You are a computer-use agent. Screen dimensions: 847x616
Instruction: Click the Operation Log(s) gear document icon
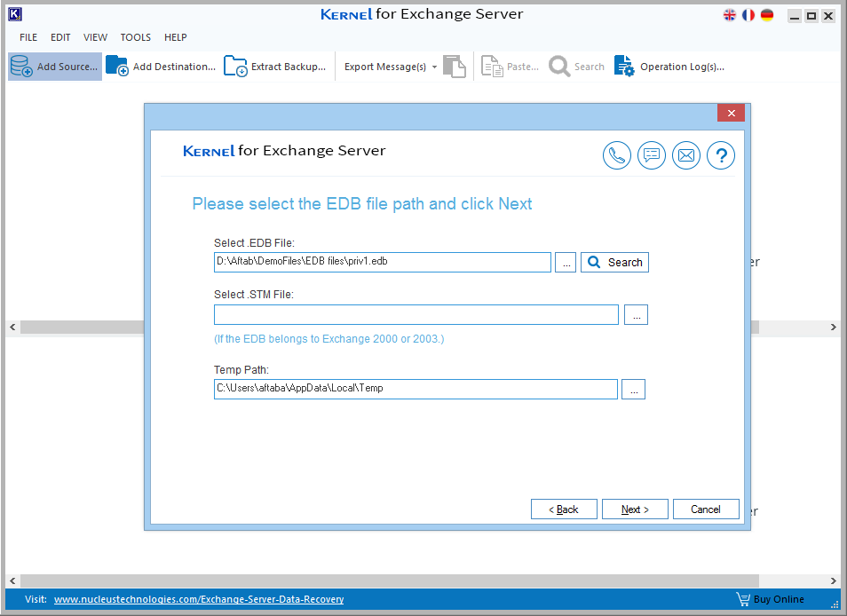pyautogui.click(x=624, y=67)
